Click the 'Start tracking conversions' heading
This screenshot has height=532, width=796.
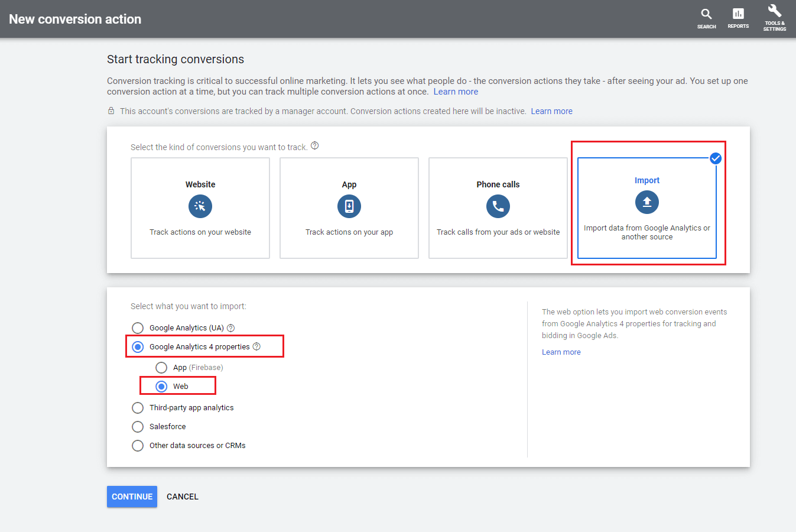point(176,59)
